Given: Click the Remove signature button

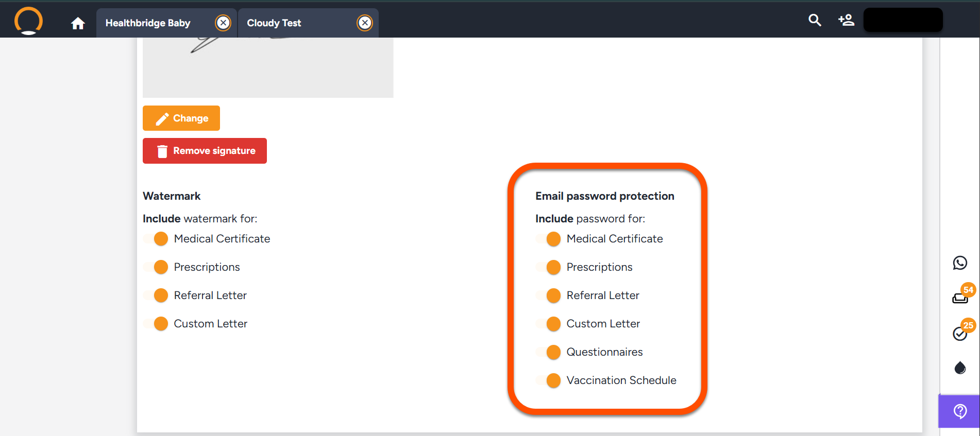Looking at the screenshot, I should tap(205, 151).
